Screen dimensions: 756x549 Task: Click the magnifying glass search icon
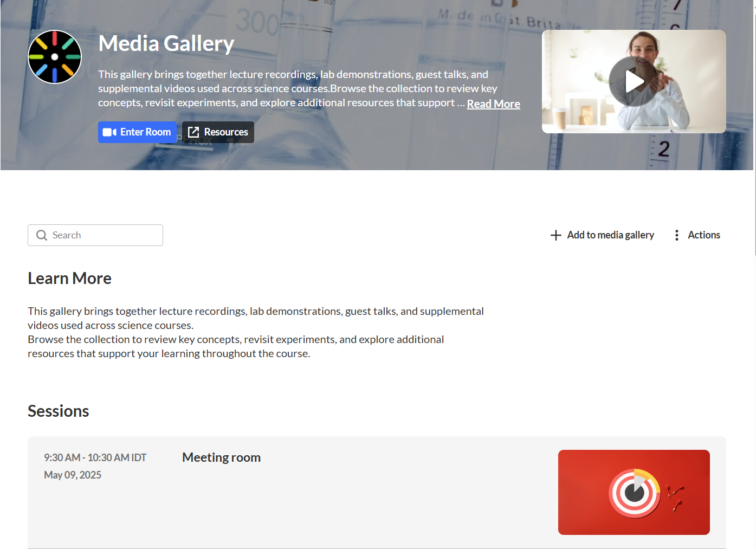point(42,235)
